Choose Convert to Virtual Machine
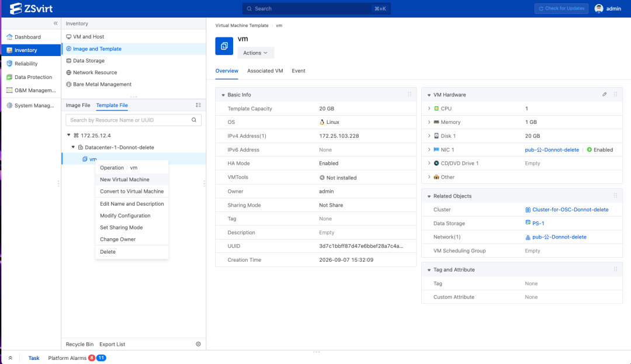The width and height of the screenshot is (631, 364). coord(131,192)
